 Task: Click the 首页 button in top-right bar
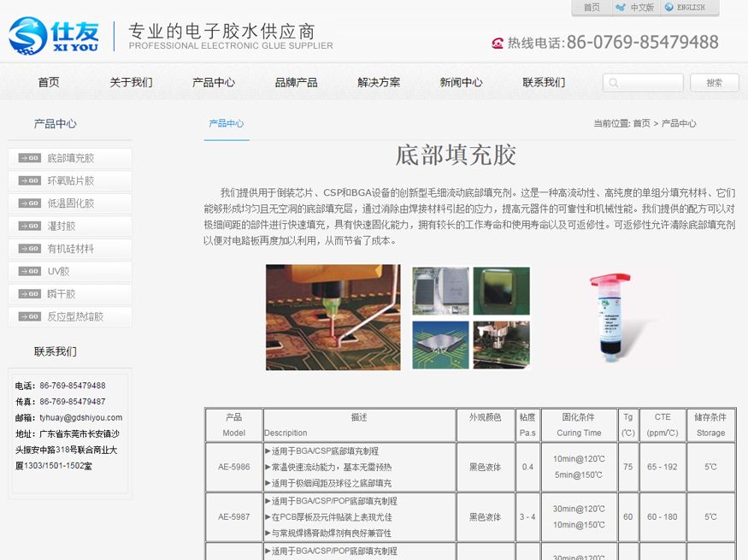coord(592,7)
